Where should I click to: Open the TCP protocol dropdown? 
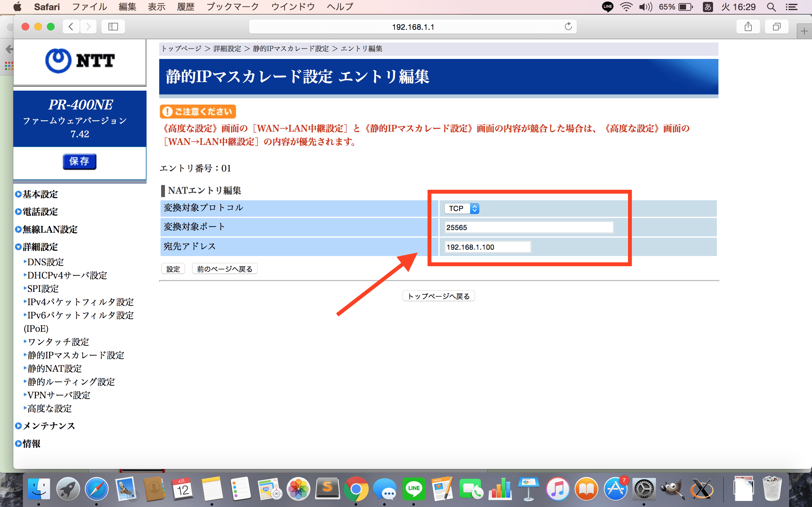click(462, 208)
